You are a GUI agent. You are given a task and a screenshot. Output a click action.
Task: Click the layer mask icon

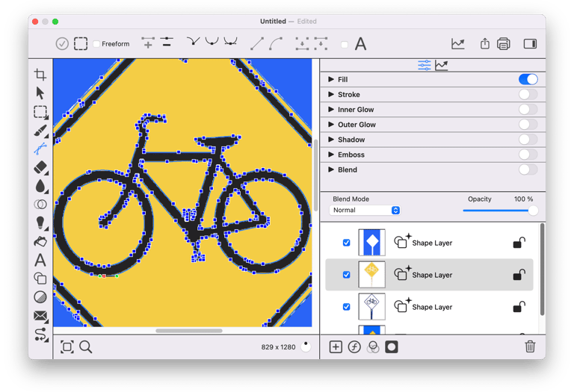(392, 346)
